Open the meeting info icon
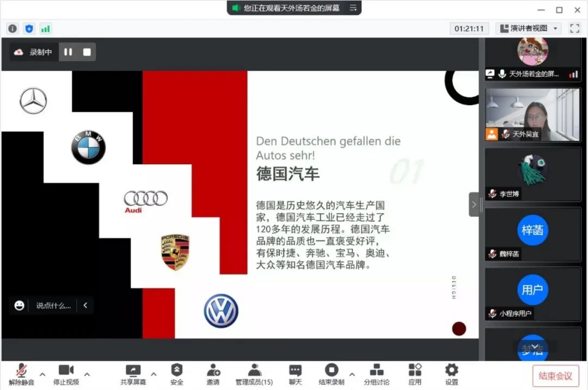 (x=13, y=28)
